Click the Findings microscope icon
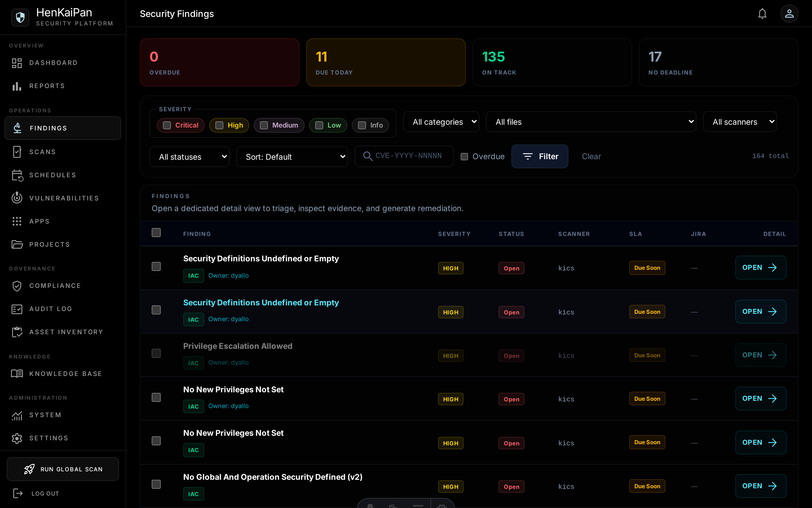Viewport: 812px width, 508px height. tap(17, 128)
